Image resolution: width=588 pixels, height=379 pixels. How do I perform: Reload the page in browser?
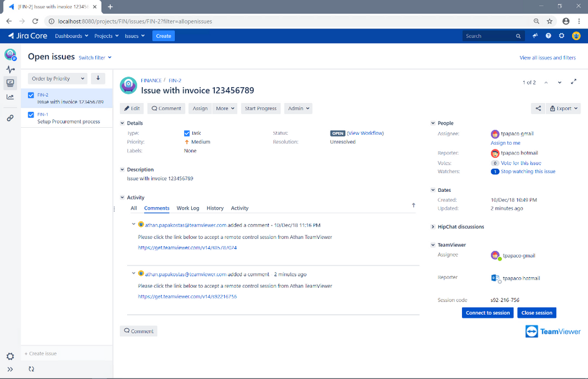click(35, 21)
